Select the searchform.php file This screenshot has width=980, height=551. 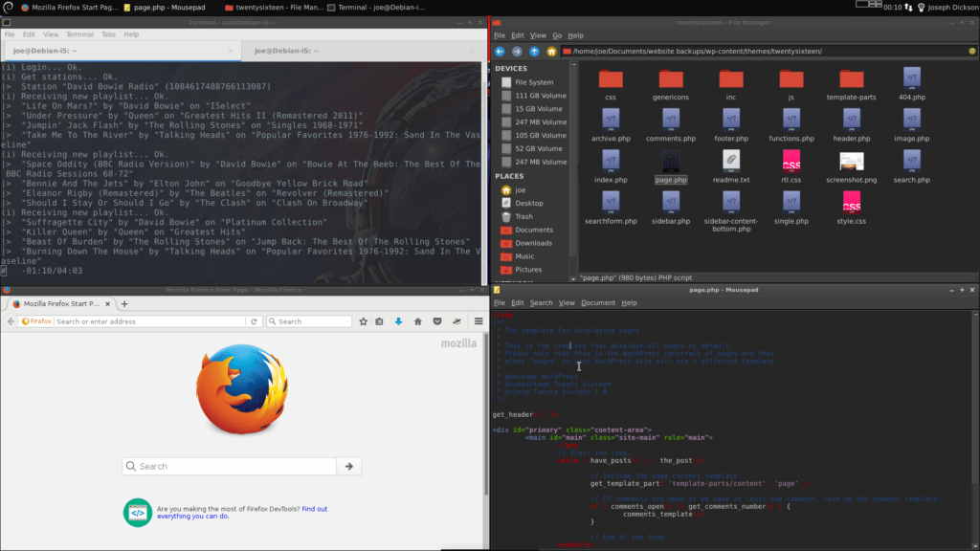(611, 208)
